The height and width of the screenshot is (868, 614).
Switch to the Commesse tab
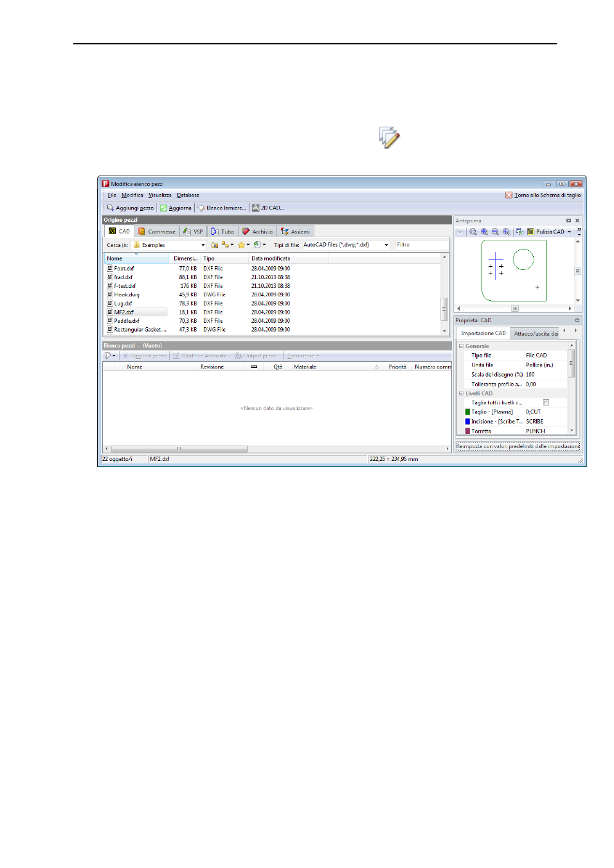[x=157, y=231]
